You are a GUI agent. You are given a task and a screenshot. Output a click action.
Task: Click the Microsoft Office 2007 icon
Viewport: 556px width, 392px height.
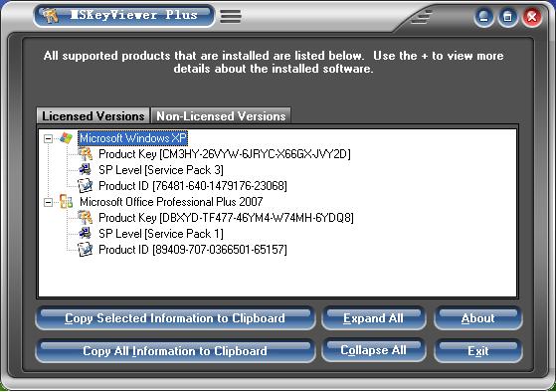pyautogui.click(x=67, y=202)
